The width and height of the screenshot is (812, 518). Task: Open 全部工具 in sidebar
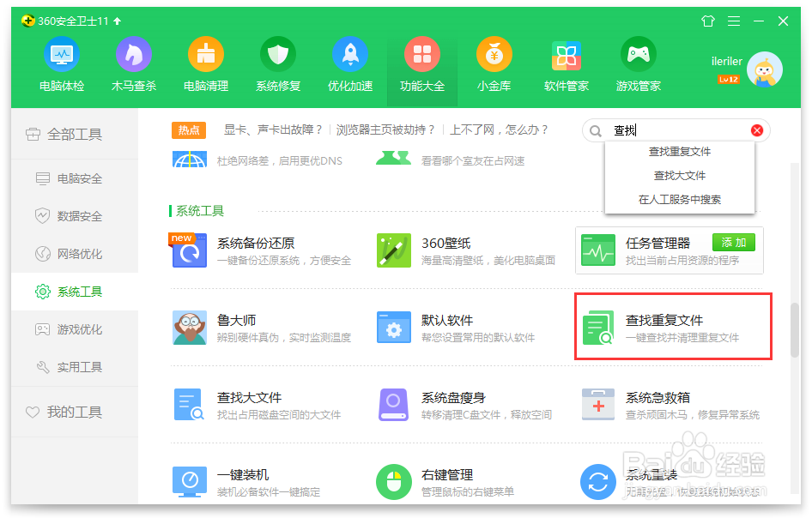pyautogui.click(x=75, y=135)
